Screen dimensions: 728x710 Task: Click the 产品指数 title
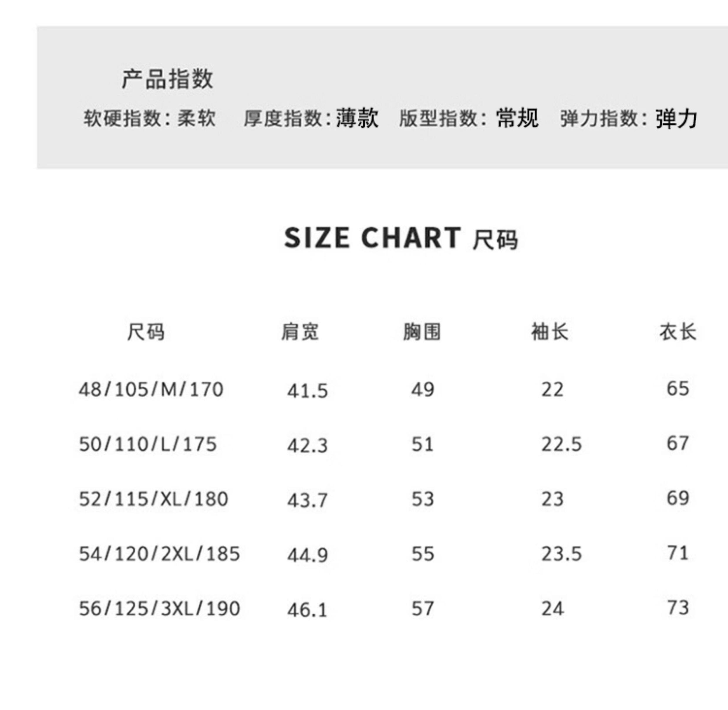tap(167, 79)
